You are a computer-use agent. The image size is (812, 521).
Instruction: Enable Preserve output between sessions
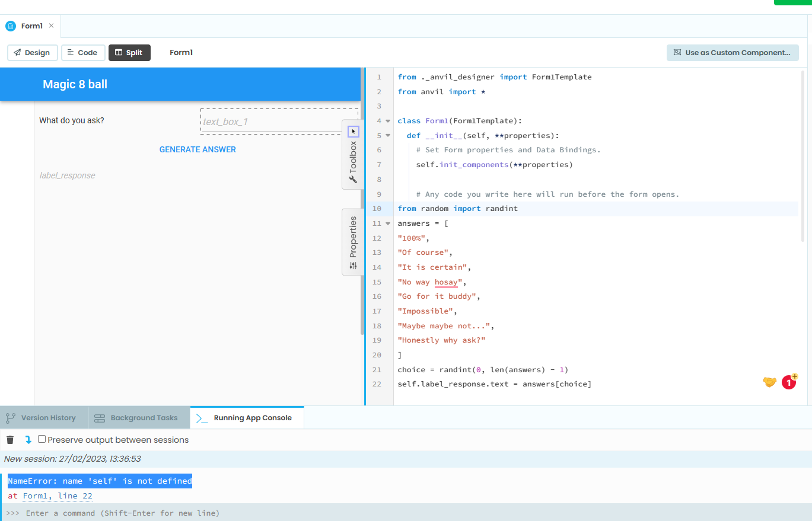41,439
